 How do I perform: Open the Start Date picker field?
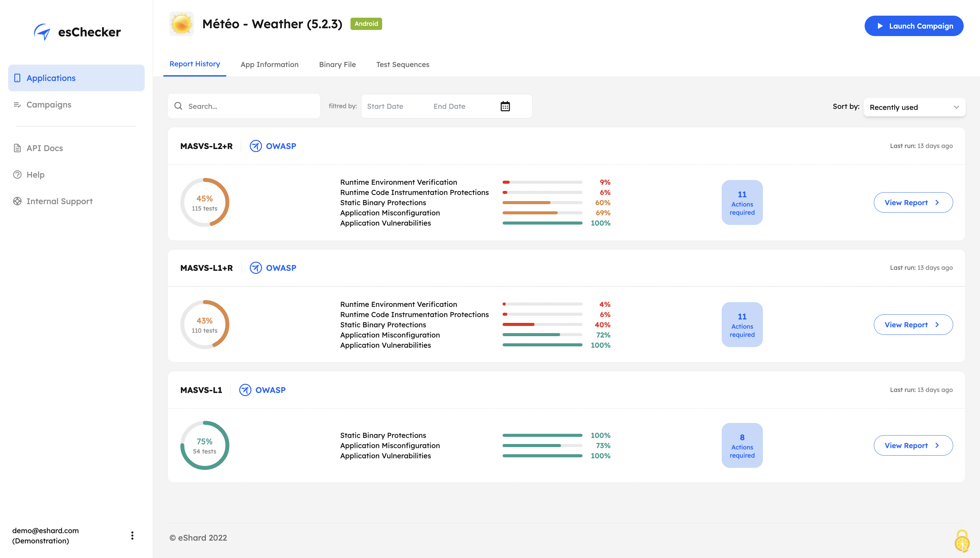[x=385, y=106]
